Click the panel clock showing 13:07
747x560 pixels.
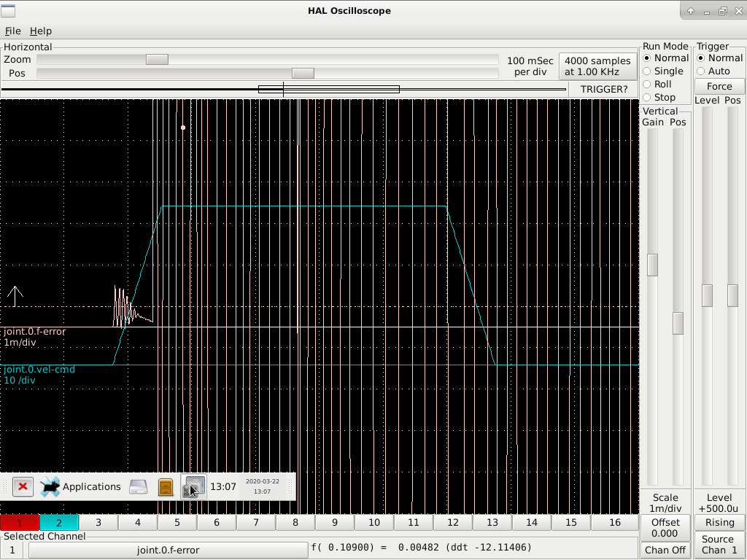[x=222, y=486]
